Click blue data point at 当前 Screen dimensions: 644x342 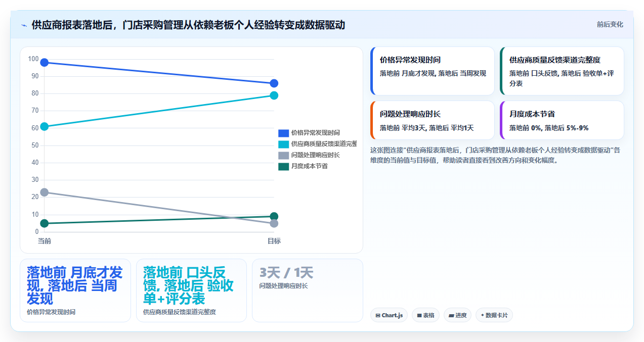[x=45, y=63]
